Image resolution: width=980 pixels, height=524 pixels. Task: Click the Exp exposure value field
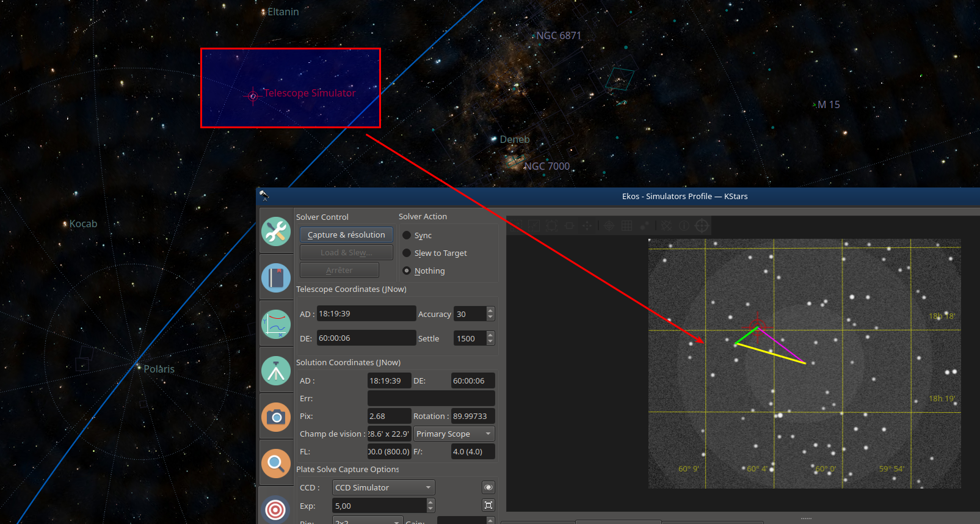(379, 506)
